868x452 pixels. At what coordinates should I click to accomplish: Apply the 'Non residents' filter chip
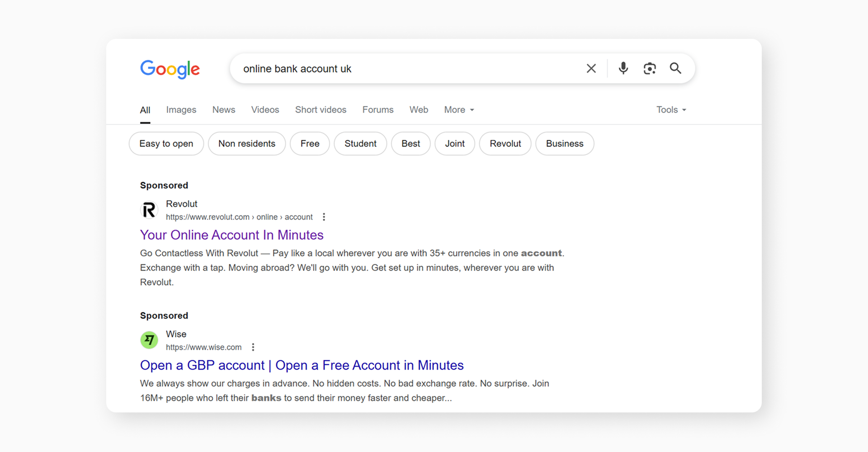247,144
